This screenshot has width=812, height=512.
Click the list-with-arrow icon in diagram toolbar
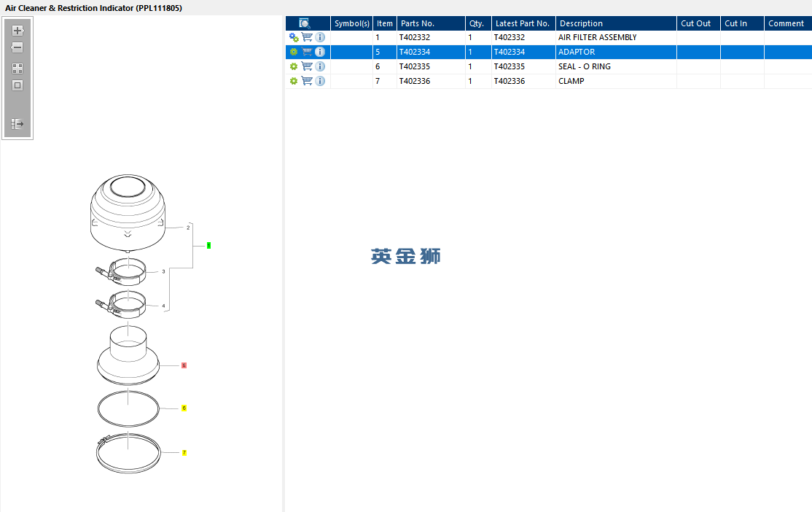tap(17, 124)
